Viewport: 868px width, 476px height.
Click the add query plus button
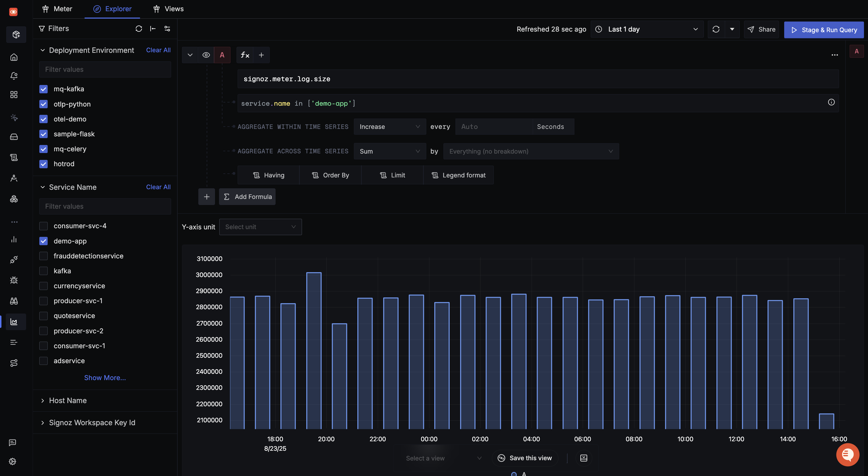click(x=207, y=197)
